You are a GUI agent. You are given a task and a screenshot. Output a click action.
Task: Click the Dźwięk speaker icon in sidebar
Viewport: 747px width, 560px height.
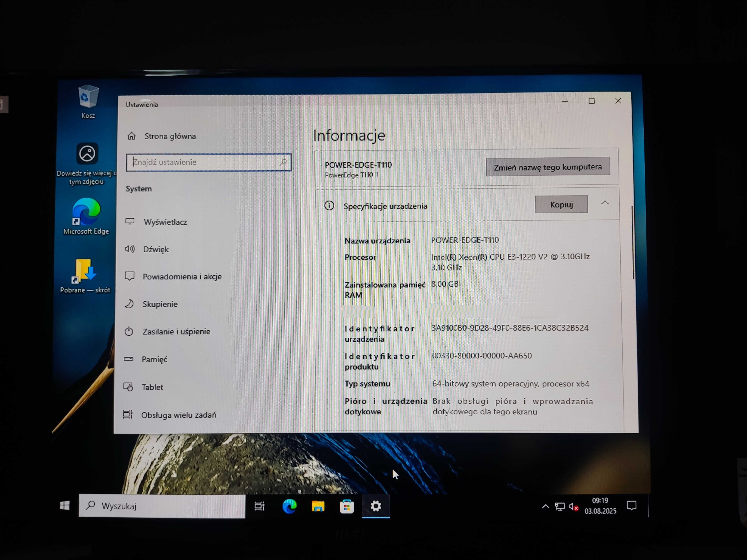[130, 249]
